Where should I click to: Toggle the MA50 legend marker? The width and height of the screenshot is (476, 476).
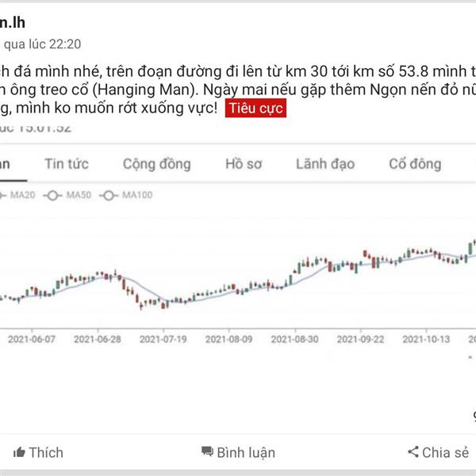(x=53, y=195)
